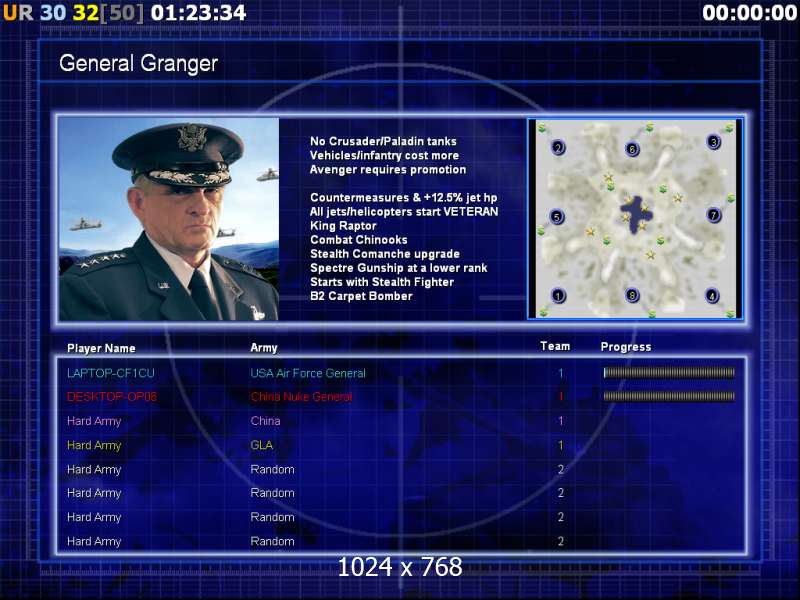
Task: Click "All jets/helicopters start VETERAN" text
Action: [404, 211]
